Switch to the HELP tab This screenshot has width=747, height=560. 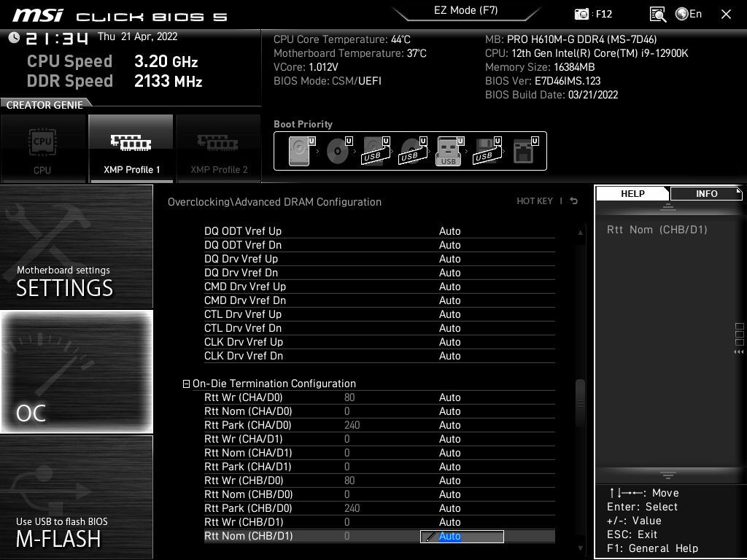[x=632, y=194]
